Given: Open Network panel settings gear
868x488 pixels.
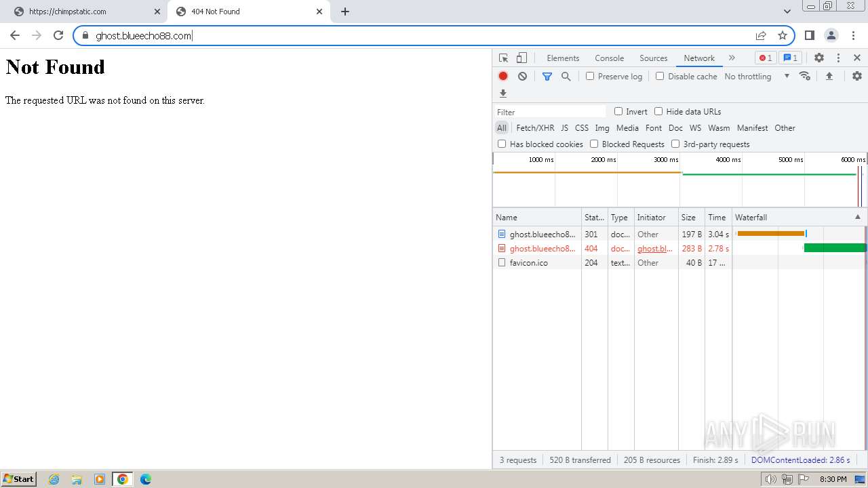Looking at the screenshot, I should pyautogui.click(x=857, y=76).
